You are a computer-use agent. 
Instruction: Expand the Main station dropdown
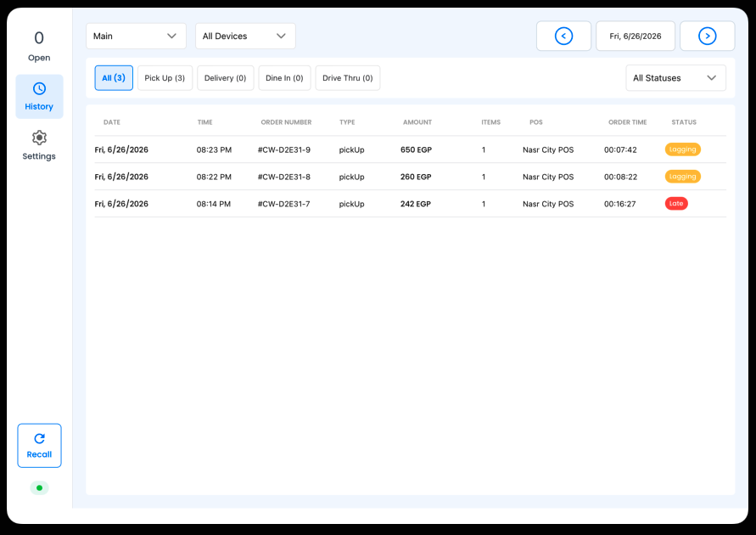pyautogui.click(x=136, y=37)
